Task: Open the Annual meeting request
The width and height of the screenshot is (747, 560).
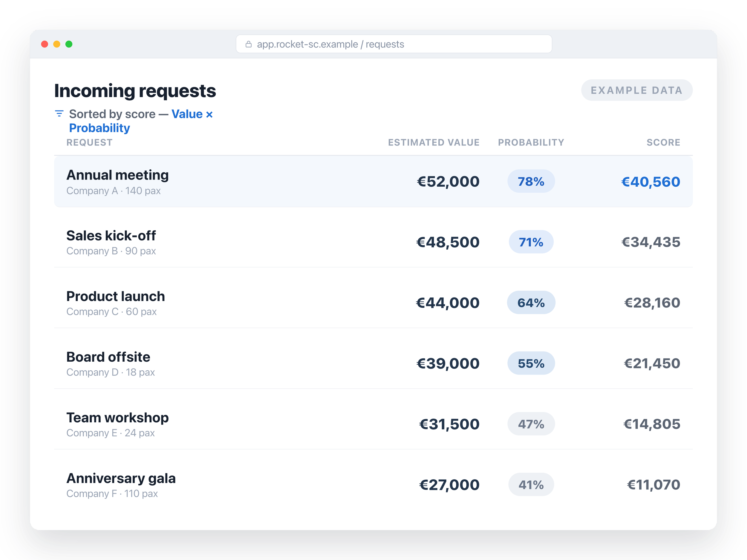Action: point(373,182)
